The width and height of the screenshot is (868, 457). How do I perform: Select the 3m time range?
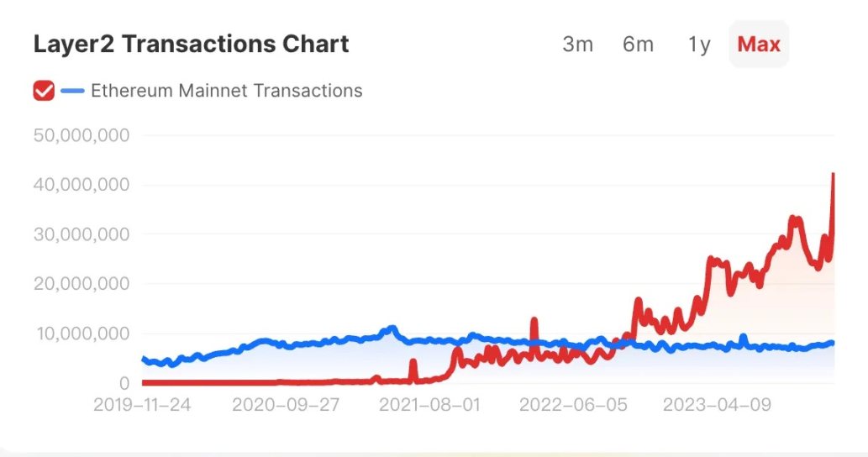pyautogui.click(x=577, y=45)
